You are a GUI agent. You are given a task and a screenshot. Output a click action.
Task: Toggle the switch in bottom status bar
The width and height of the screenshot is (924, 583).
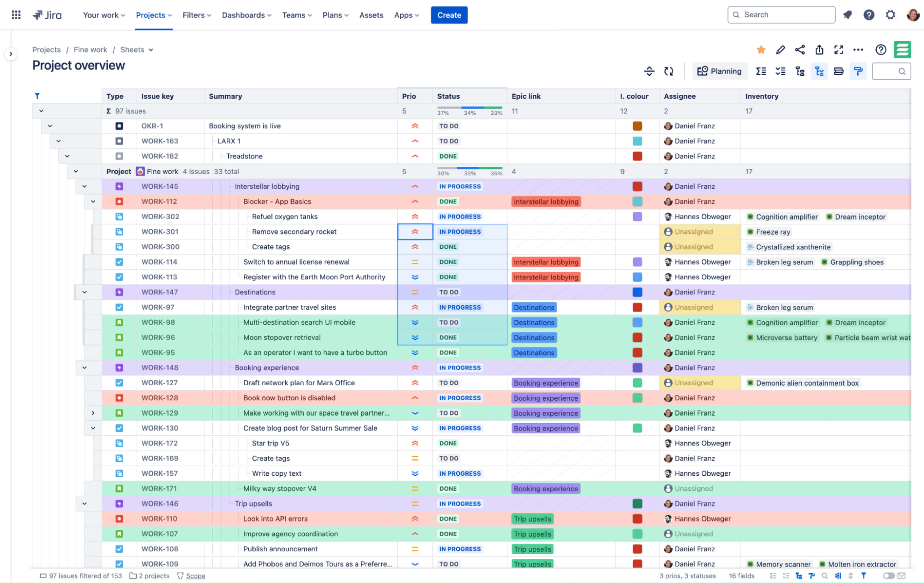pos(888,576)
